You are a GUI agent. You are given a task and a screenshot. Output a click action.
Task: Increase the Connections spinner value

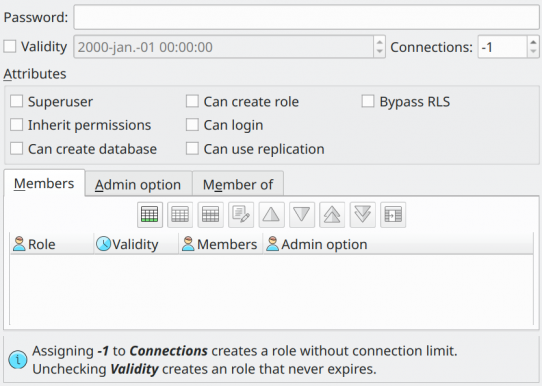[533, 41]
